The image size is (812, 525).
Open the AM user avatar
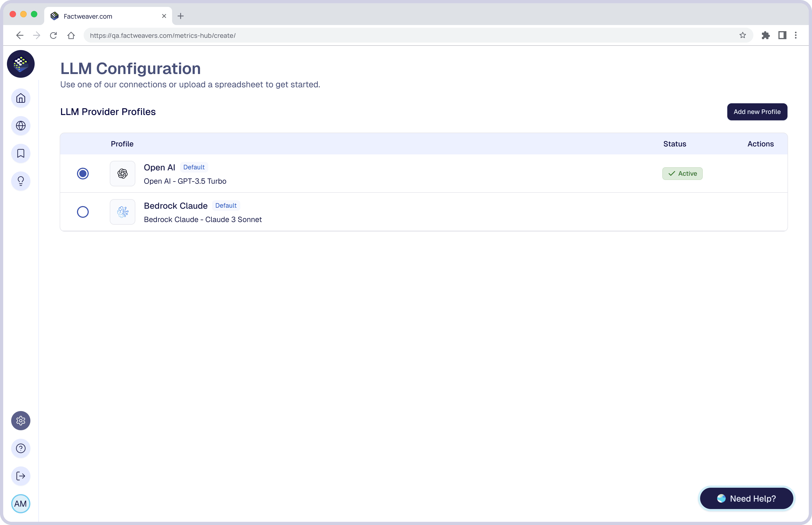click(x=21, y=503)
